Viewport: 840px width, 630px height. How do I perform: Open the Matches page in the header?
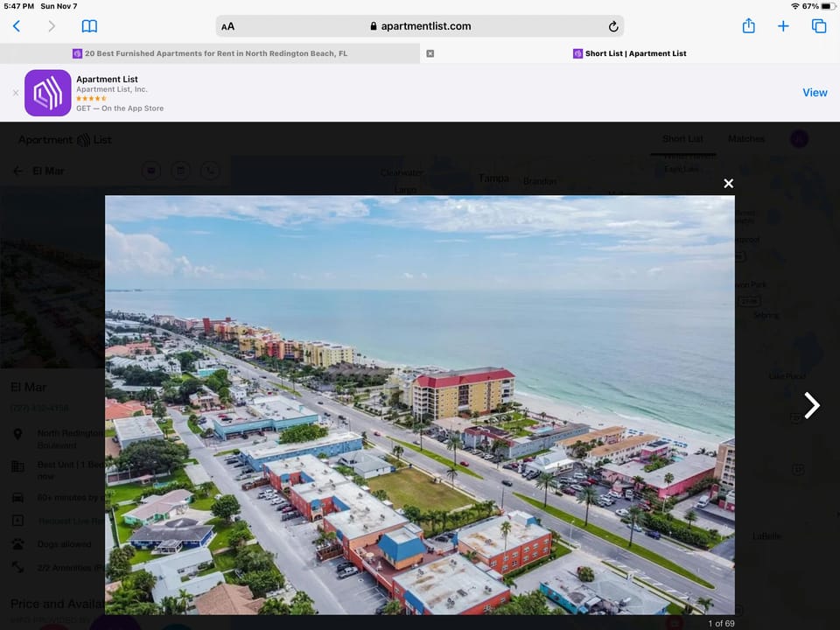point(745,139)
